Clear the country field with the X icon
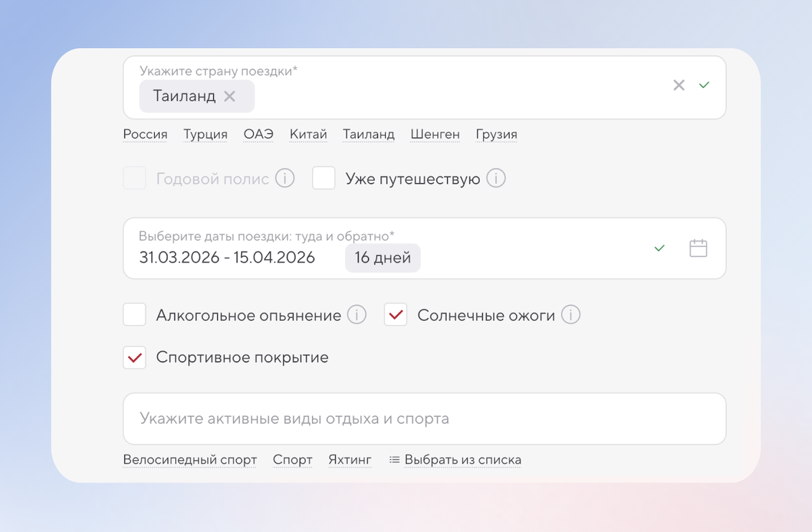The image size is (812, 532). point(679,85)
